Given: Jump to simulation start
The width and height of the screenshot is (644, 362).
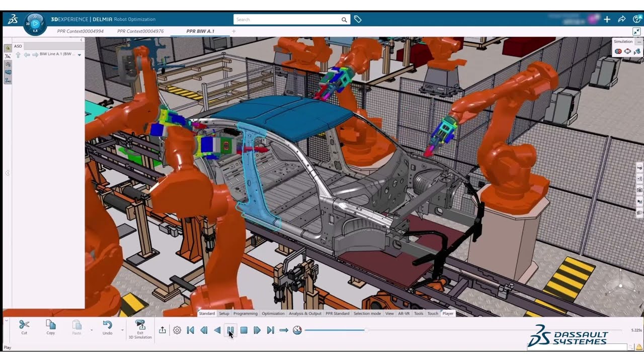Looking at the screenshot, I should 190,330.
